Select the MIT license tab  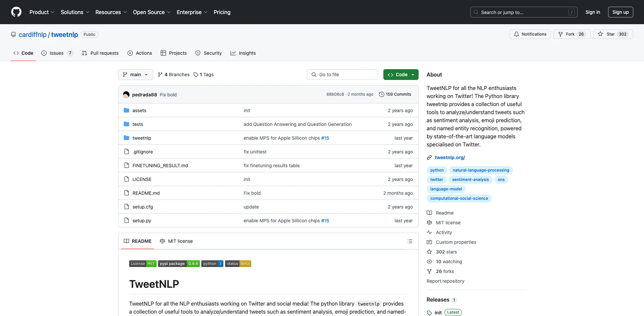pos(176,241)
